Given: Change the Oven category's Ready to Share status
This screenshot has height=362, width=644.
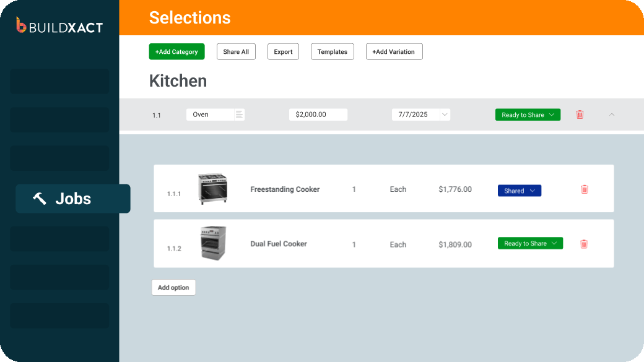Looking at the screenshot, I should point(528,114).
